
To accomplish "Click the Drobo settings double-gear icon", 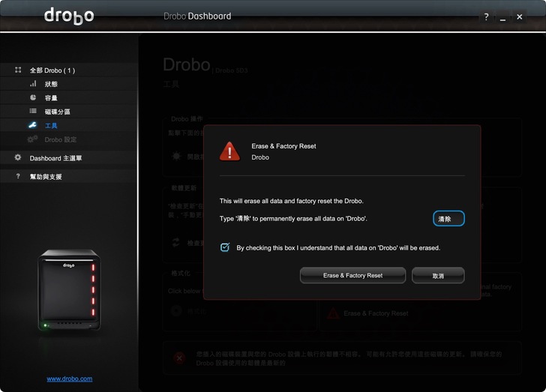I will [32, 139].
